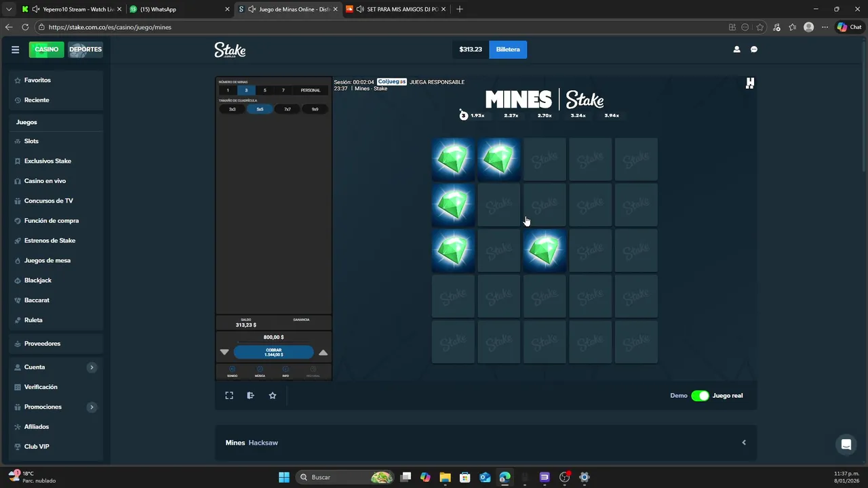Switch to WhatsApp browser tab
Image resolution: width=868 pixels, height=488 pixels.
point(180,9)
